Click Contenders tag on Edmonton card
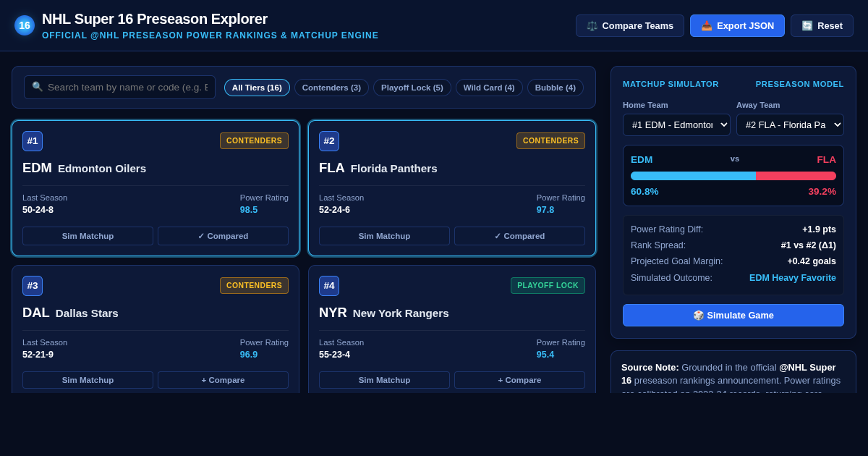Image resolution: width=868 pixels, height=456 pixels. [254, 141]
